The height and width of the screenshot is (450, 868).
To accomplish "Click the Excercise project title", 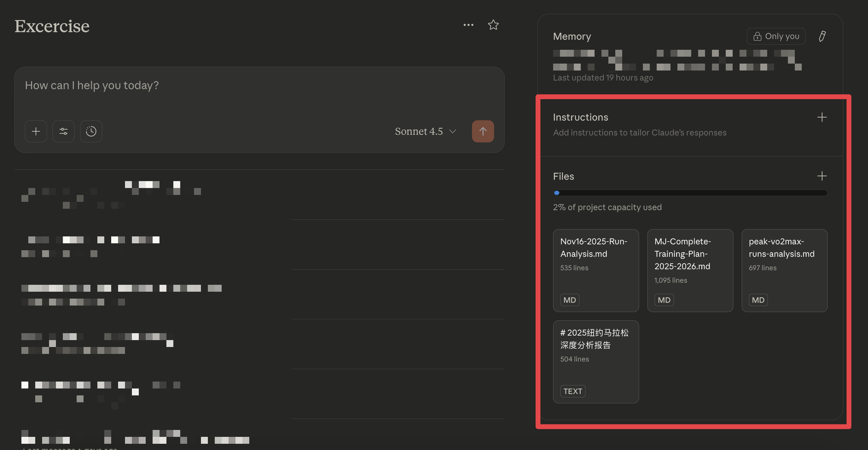I will pos(52,26).
